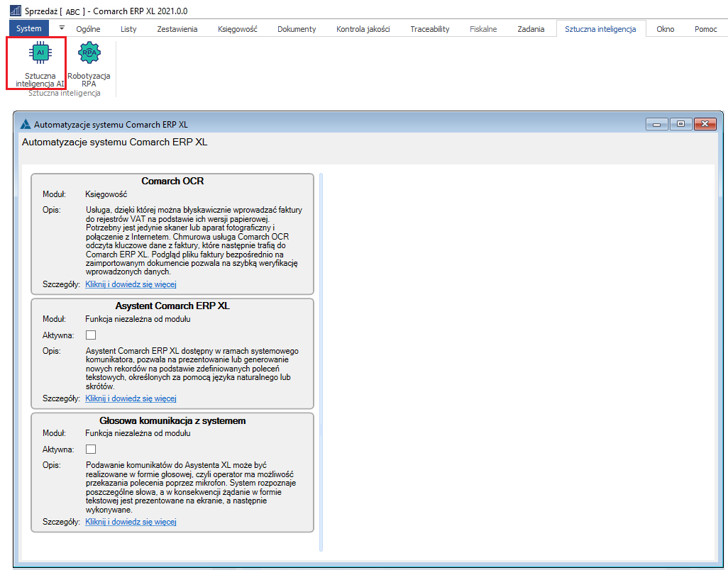Select the Sztuczna inteligencja tab
The image size is (728, 570).
pos(600,29)
